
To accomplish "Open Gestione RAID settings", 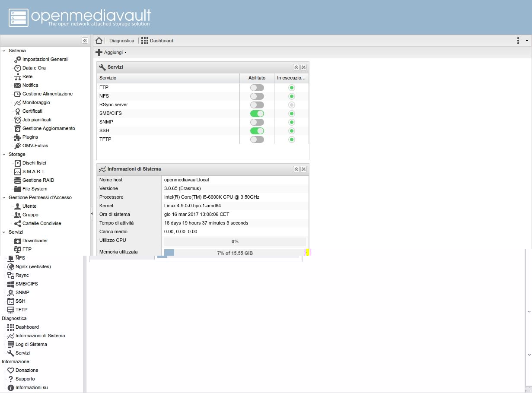I will point(38,180).
